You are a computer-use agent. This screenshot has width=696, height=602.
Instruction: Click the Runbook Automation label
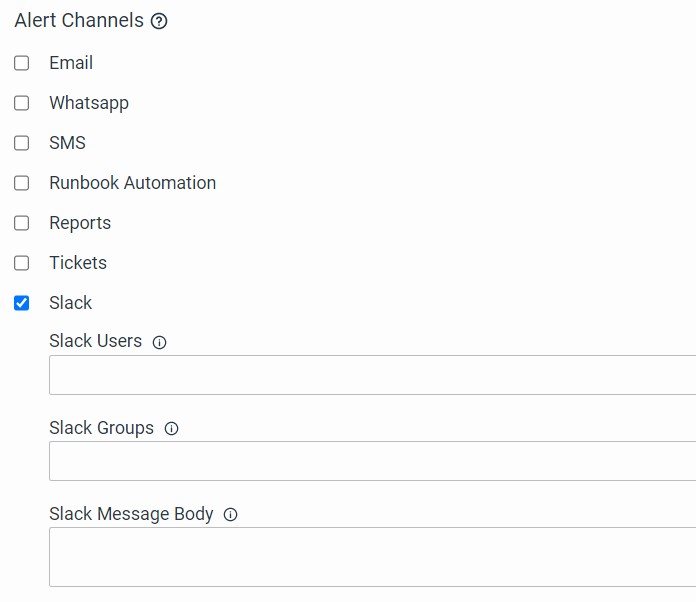pos(132,183)
